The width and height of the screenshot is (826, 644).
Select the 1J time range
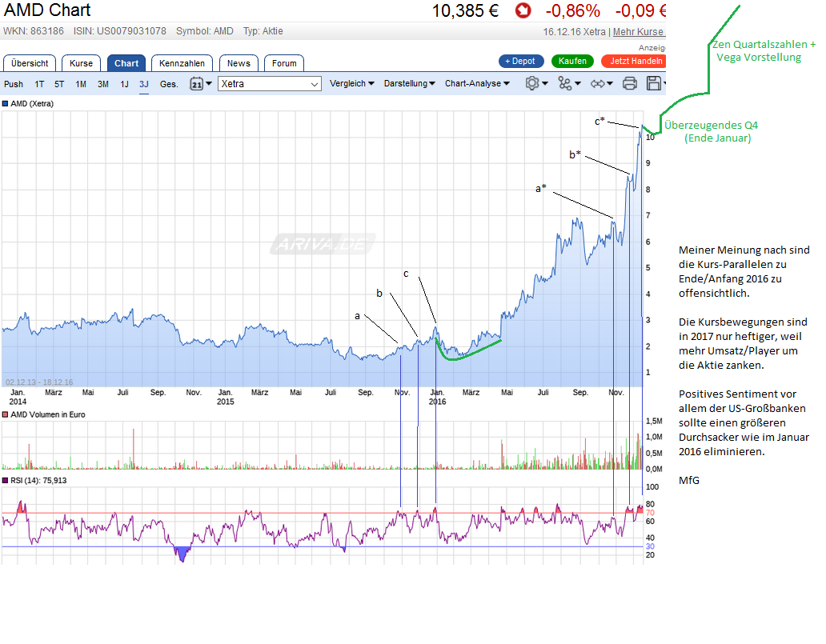tap(124, 84)
